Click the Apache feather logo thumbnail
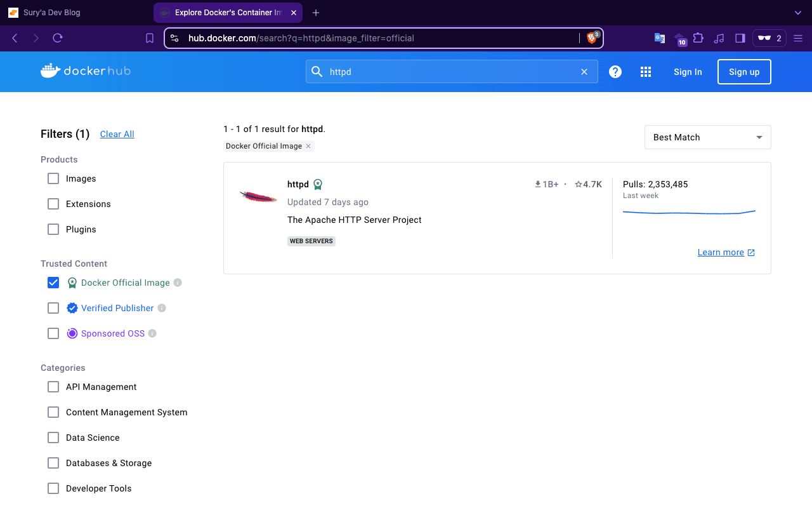This screenshot has width=812, height=508. pyautogui.click(x=258, y=197)
